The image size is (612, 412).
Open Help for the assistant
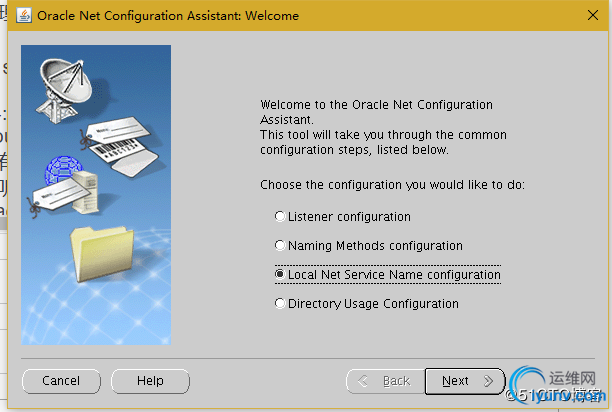pos(150,381)
